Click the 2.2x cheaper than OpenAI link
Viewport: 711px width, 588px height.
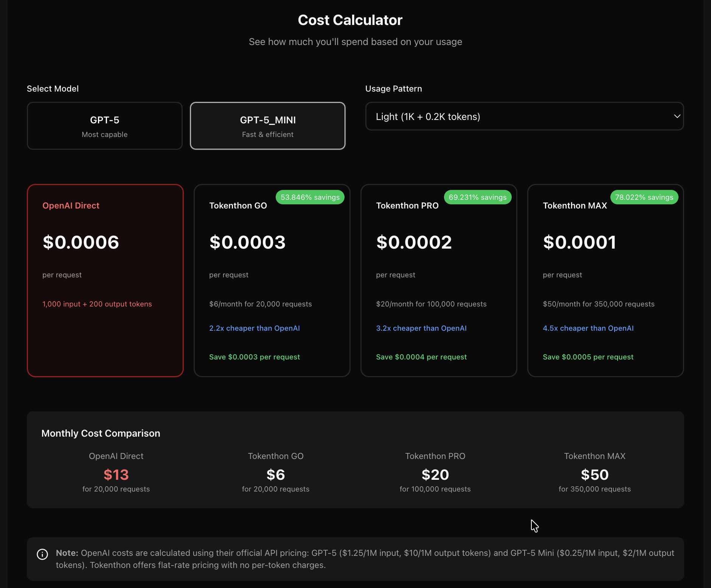[x=255, y=328]
